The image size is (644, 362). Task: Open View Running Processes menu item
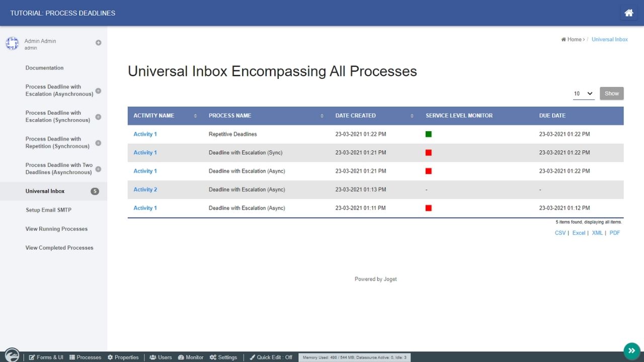pyautogui.click(x=56, y=229)
